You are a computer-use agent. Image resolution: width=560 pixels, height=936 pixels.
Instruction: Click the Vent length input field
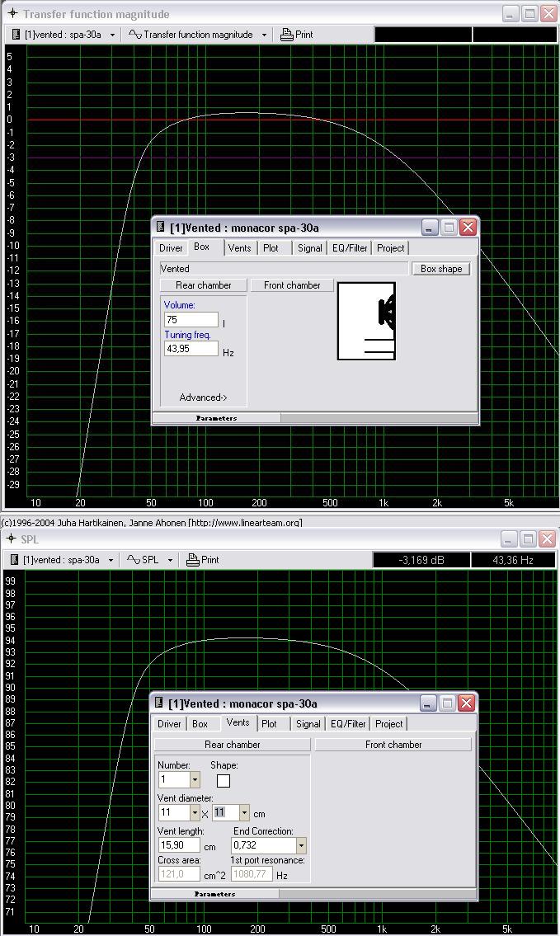pos(178,845)
